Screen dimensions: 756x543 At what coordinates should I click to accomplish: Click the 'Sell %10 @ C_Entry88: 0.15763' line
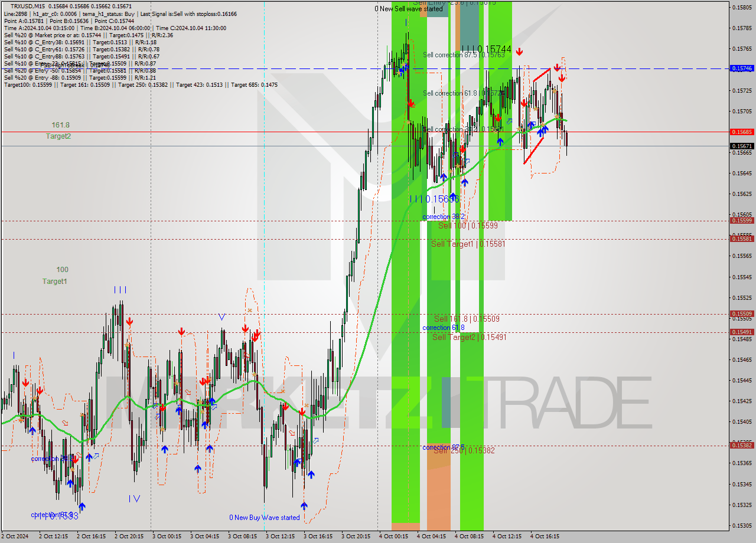coord(80,56)
